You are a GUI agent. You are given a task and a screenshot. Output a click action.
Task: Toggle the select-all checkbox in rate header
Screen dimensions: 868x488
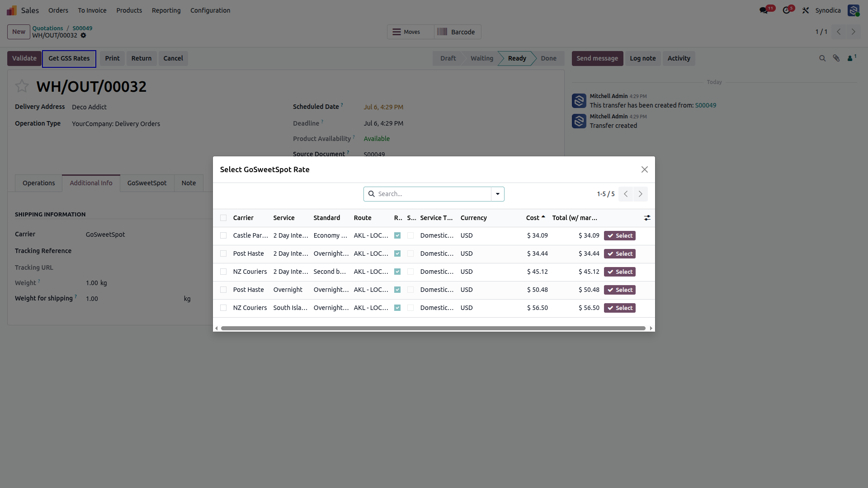click(x=223, y=218)
